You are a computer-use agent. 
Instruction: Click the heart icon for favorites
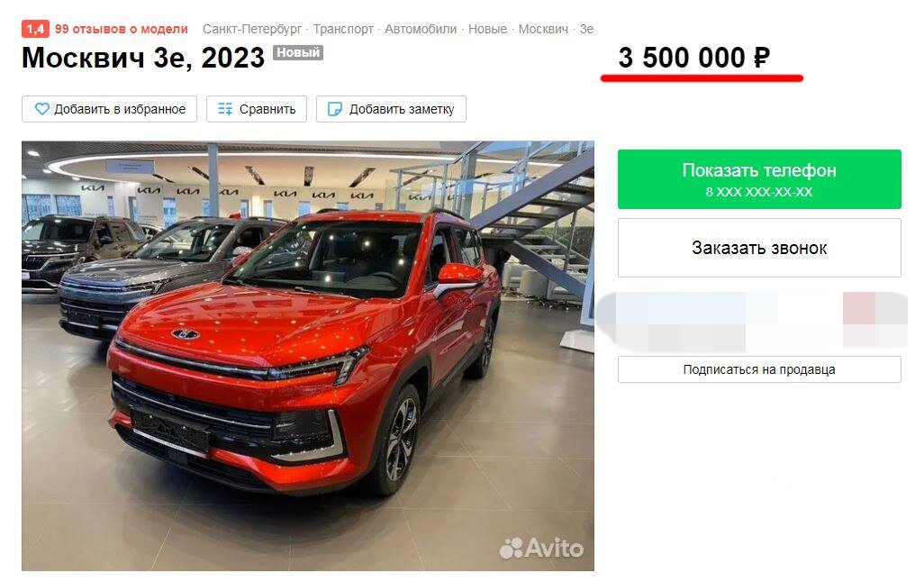[41, 109]
